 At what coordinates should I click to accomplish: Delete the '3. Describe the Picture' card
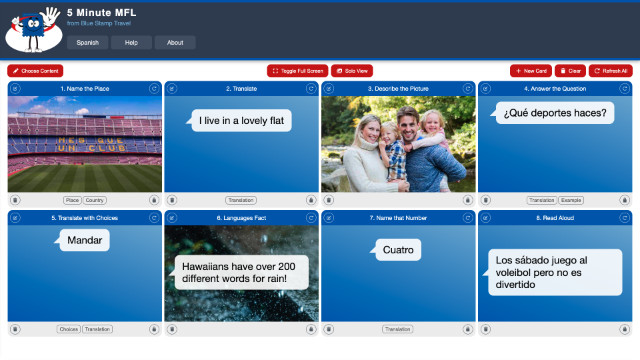coord(329,200)
